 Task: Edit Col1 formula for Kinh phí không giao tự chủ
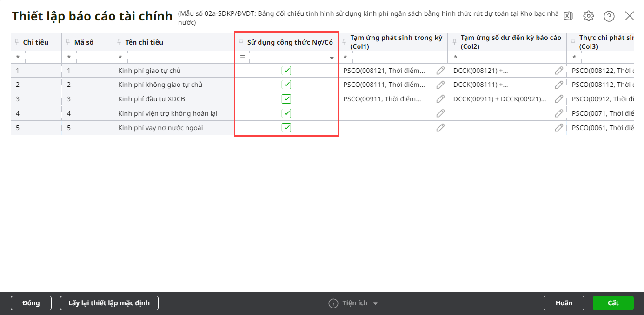tap(440, 85)
